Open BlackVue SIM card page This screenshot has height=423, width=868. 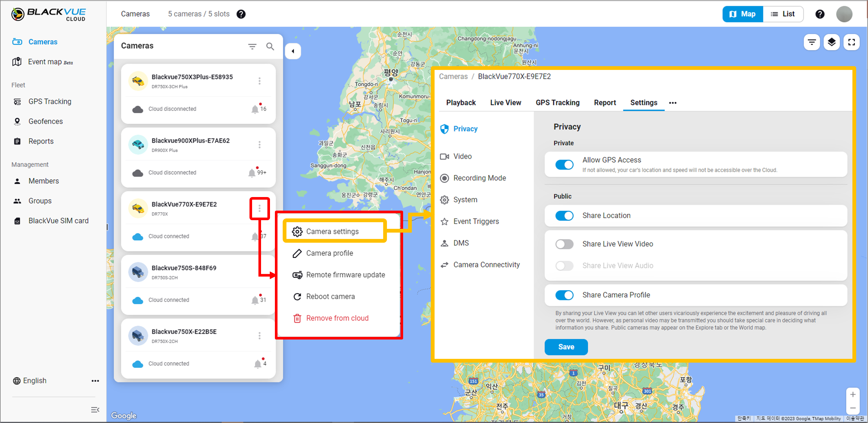pyautogui.click(x=51, y=221)
